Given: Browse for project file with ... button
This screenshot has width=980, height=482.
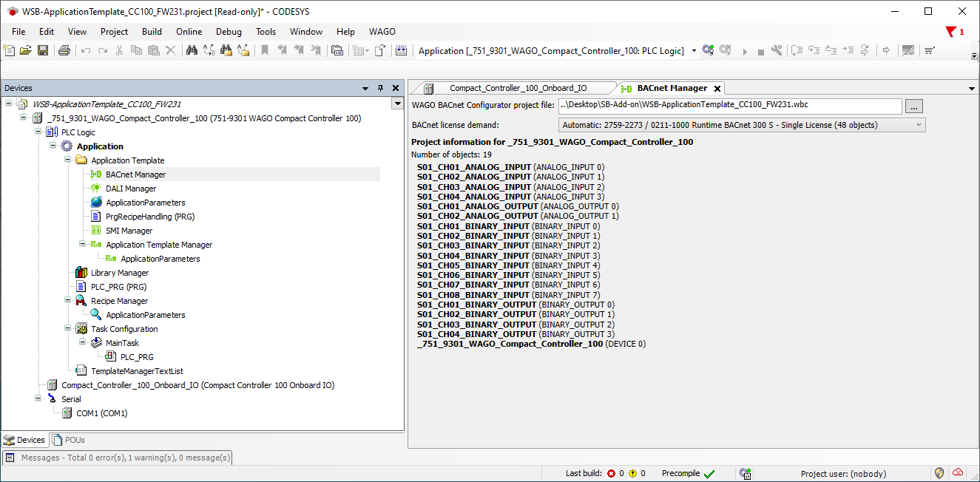Looking at the screenshot, I should (914, 106).
